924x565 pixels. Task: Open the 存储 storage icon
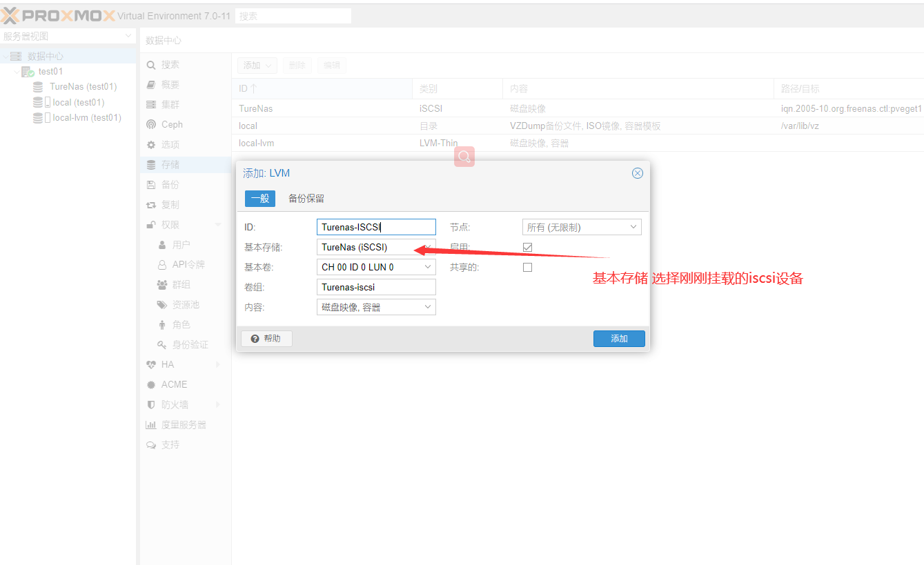[x=151, y=165]
